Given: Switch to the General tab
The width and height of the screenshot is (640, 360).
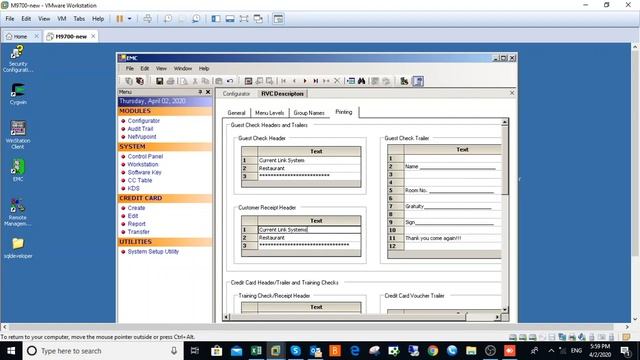Looking at the screenshot, I should pos(236,113).
